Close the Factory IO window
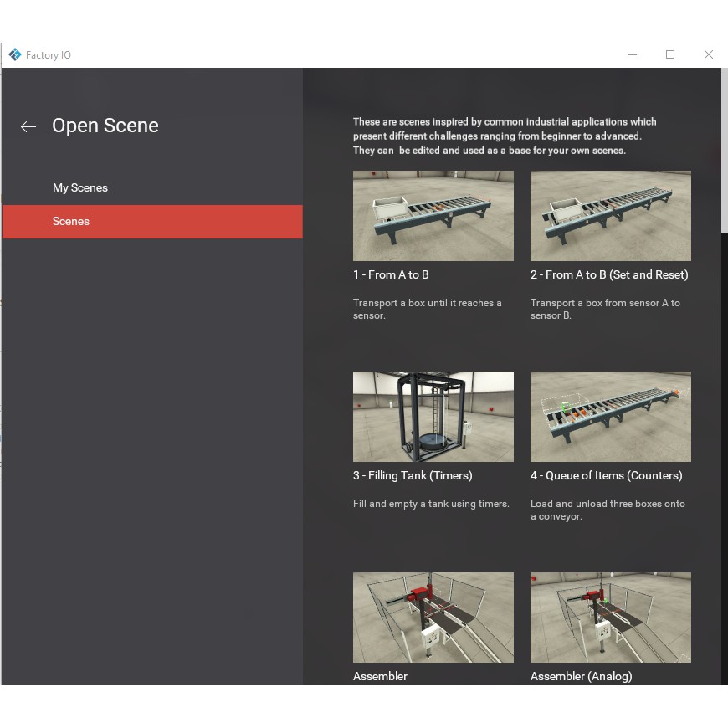Screen dimensions: 728x728 tap(708, 54)
